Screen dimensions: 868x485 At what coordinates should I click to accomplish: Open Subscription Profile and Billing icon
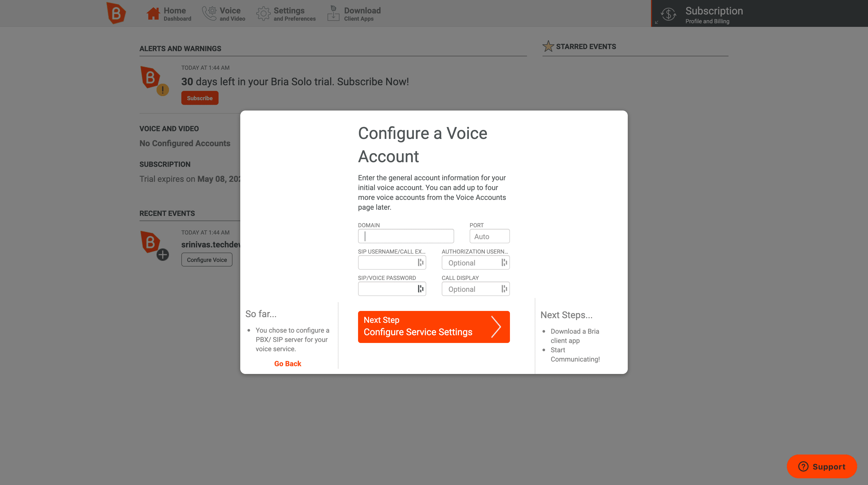[x=668, y=13]
